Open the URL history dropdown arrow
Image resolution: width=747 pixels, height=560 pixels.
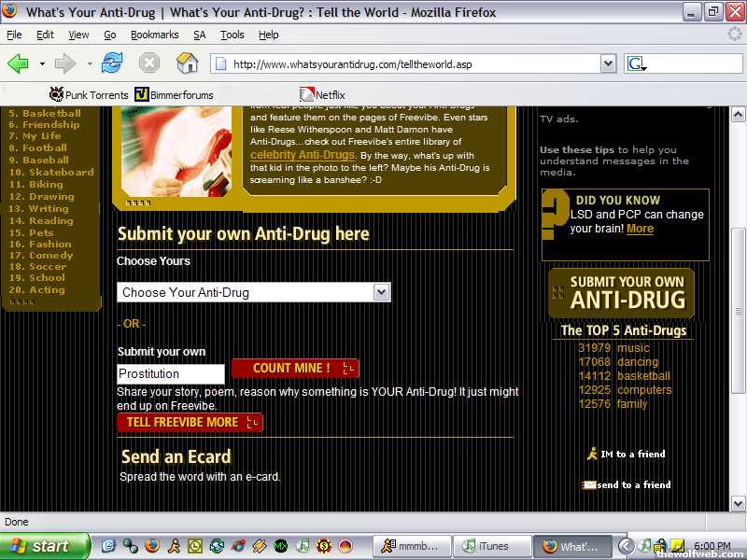[608, 63]
